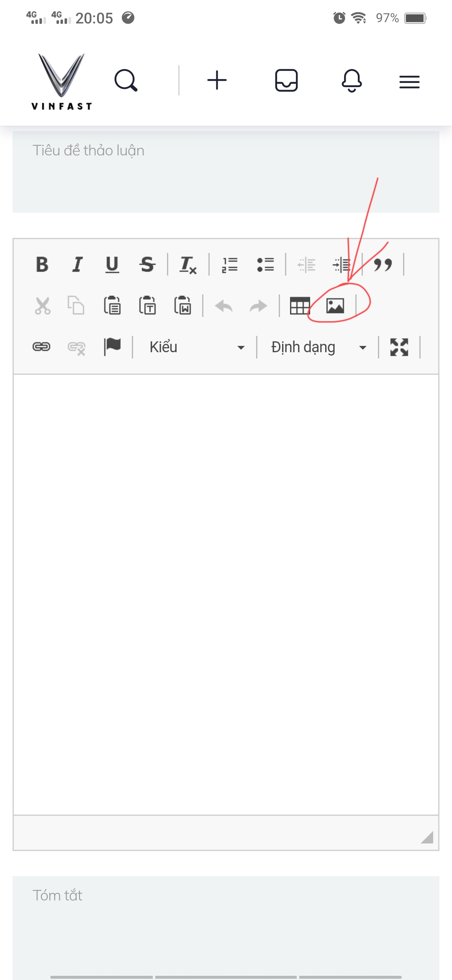Insert a hyperlink
The height and width of the screenshot is (980, 452).
click(41, 347)
